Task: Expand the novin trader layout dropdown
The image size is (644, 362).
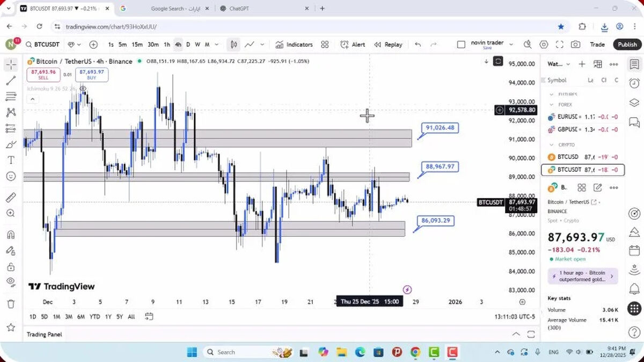Action: tap(511, 45)
